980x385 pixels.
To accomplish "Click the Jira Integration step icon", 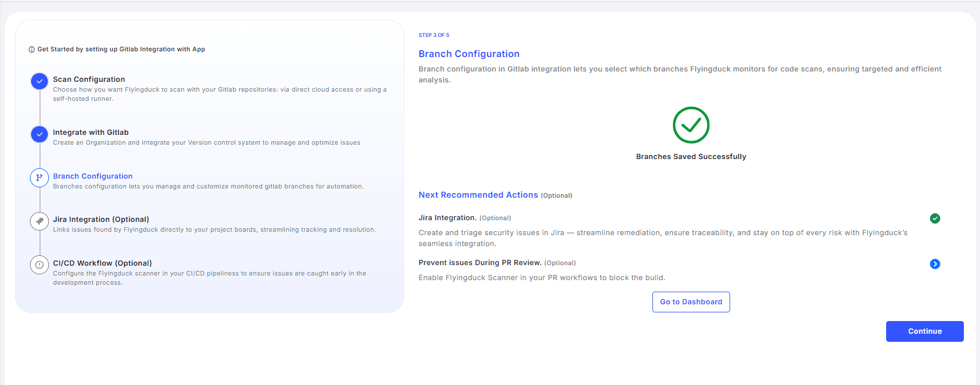I will pos(39,221).
